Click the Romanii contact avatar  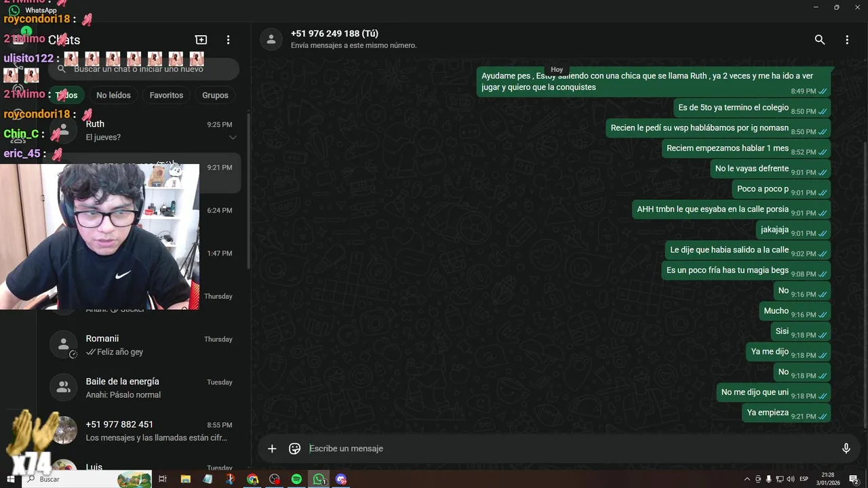click(x=64, y=345)
